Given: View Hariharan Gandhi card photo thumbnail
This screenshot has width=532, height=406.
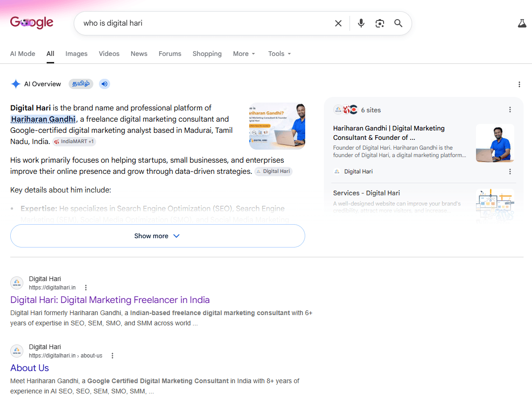Looking at the screenshot, I should click(495, 143).
